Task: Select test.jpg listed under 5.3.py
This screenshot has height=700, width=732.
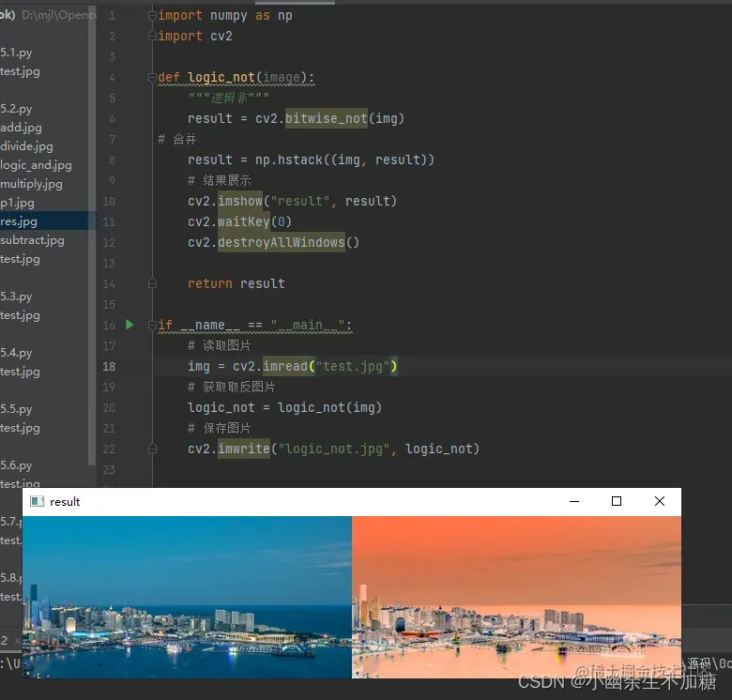Action: [20, 315]
